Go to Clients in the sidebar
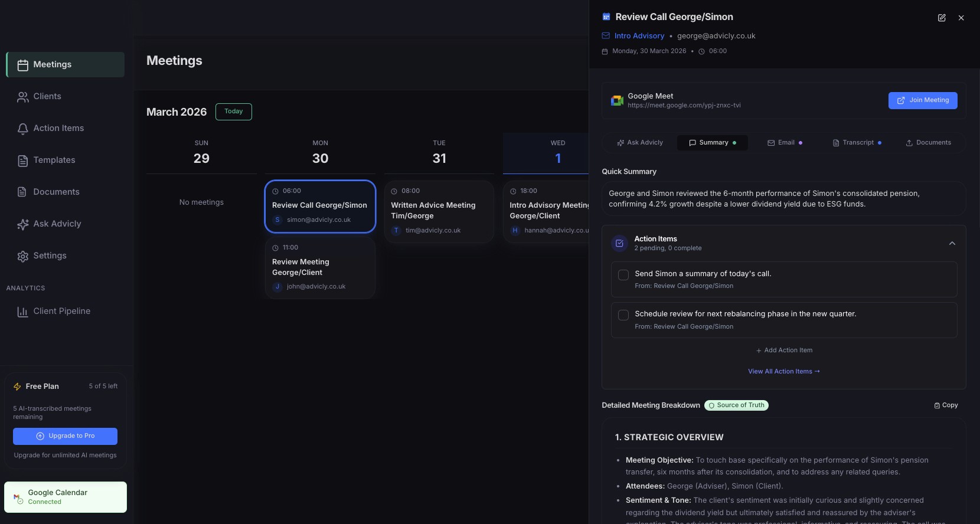Image resolution: width=980 pixels, height=524 pixels. click(66, 96)
